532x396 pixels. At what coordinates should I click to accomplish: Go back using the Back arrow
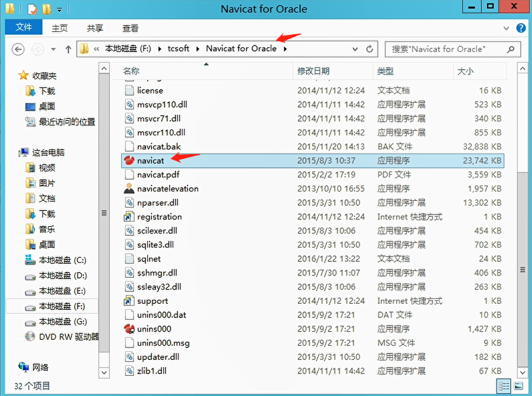tap(18, 49)
